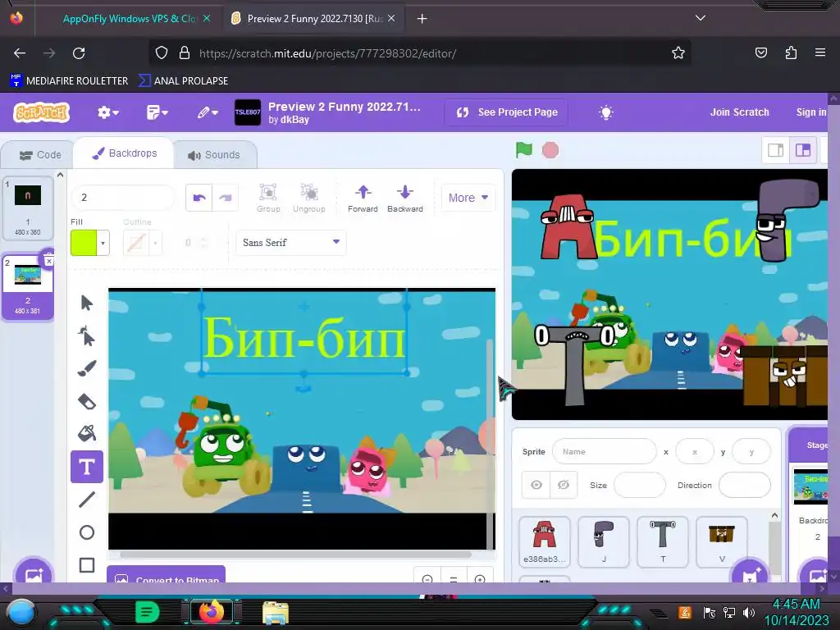840x630 pixels.
Task: Select Preview 2 Funny browser tab
Action: 314,19
